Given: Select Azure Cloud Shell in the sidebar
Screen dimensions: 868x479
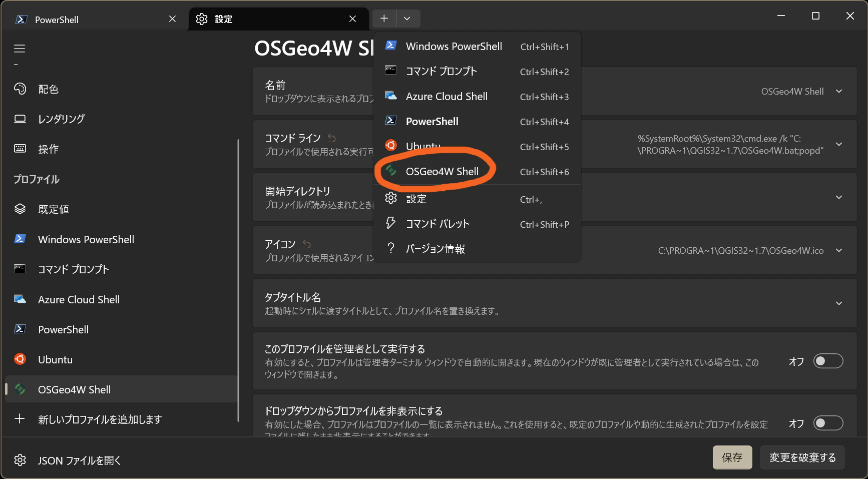Looking at the screenshot, I should coord(79,299).
